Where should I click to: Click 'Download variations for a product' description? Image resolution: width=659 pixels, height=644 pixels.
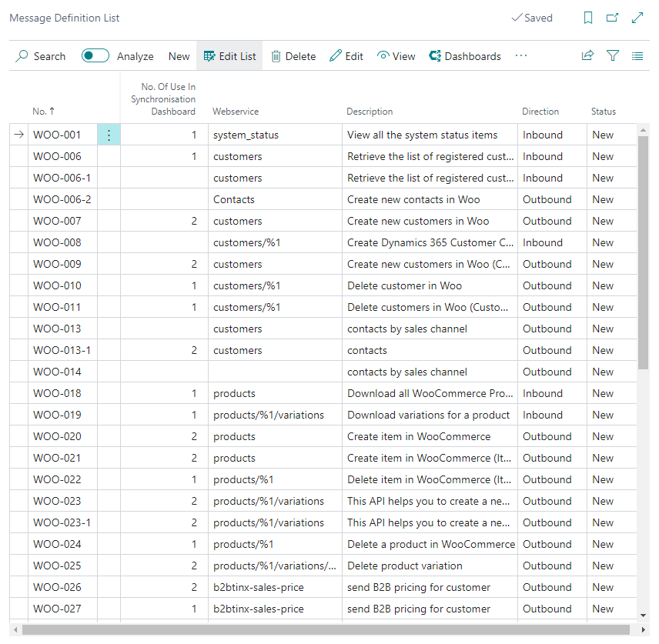pyautogui.click(x=428, y=415)
